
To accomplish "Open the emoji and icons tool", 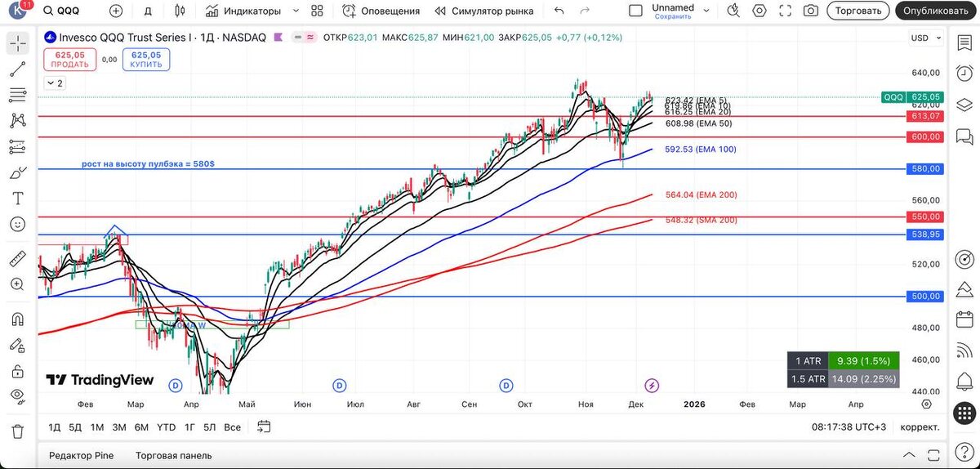I will [17, 223].
